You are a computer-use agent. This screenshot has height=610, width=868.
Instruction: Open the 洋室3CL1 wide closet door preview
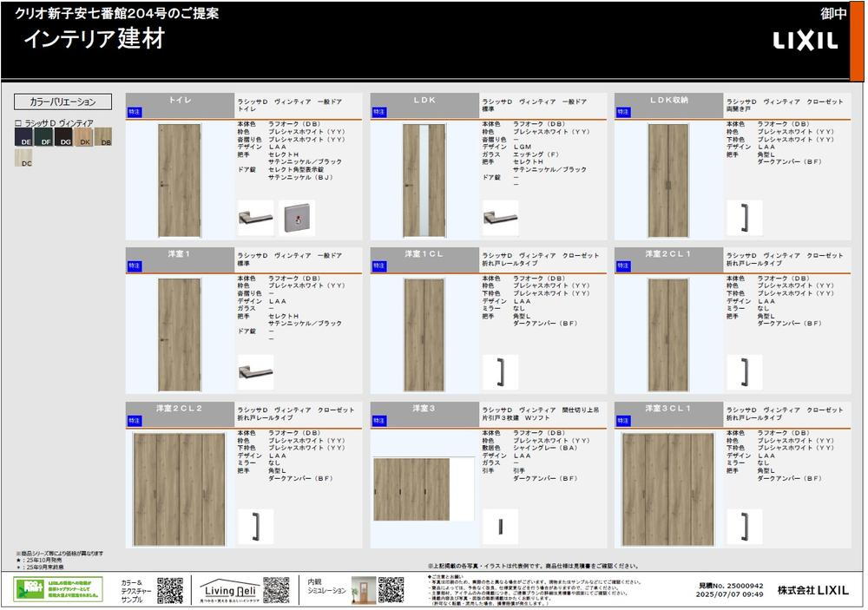668,489
